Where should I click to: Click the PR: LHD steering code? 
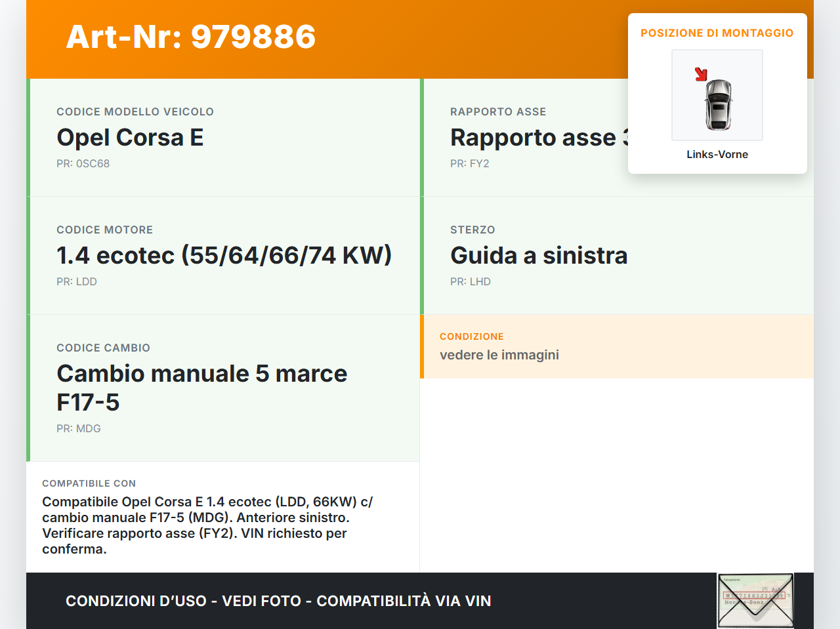(x=470, y=281)
